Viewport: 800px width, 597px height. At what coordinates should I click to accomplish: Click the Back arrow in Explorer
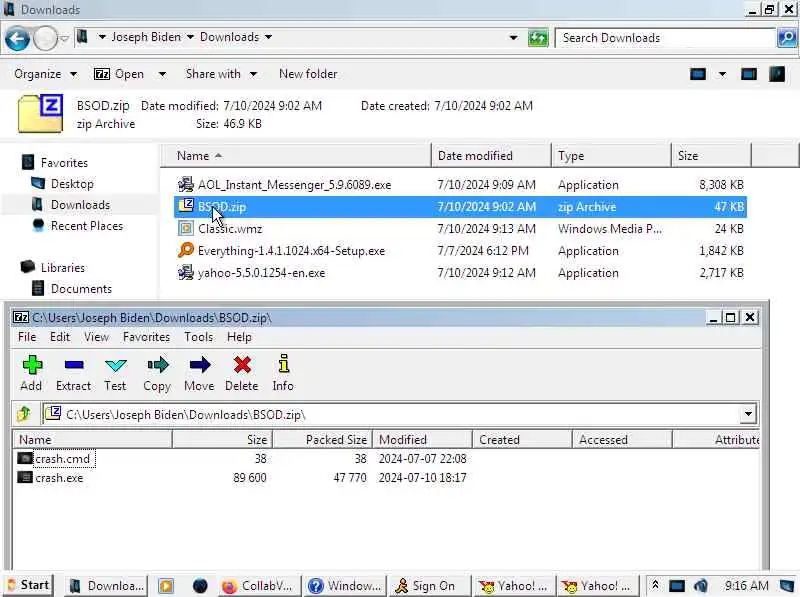point(17,38)
